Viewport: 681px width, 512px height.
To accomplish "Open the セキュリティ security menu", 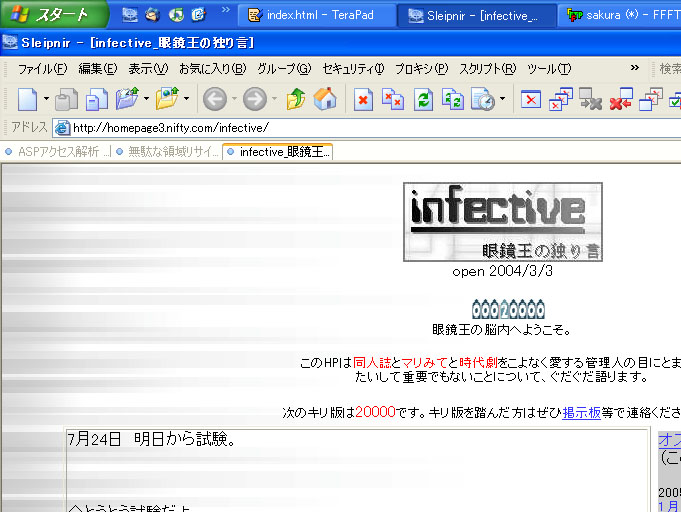I will (x=353, y=69).
